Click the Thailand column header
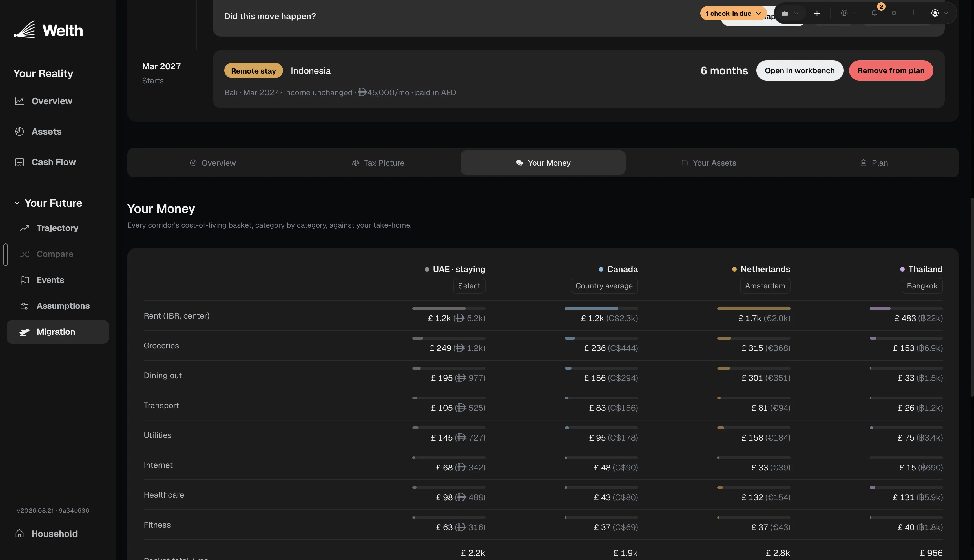The height and width of the screenshot is (560, 974). coord(921,269)
